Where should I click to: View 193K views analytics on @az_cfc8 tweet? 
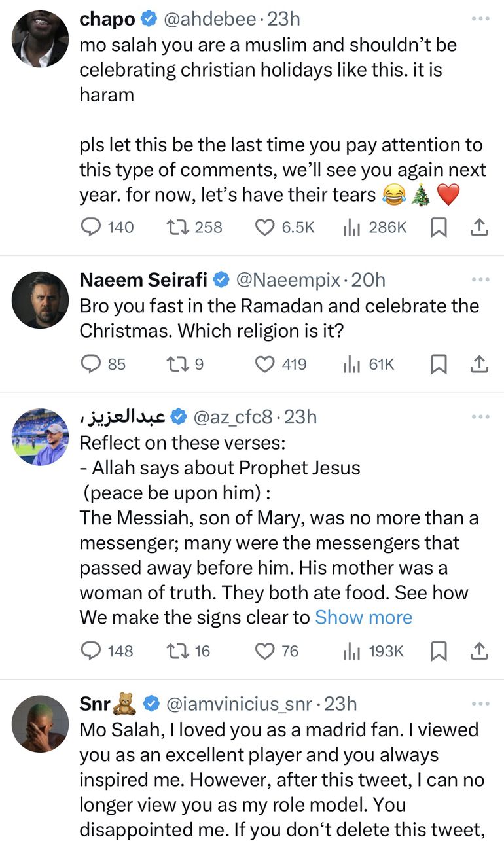(x=353, y=651)
